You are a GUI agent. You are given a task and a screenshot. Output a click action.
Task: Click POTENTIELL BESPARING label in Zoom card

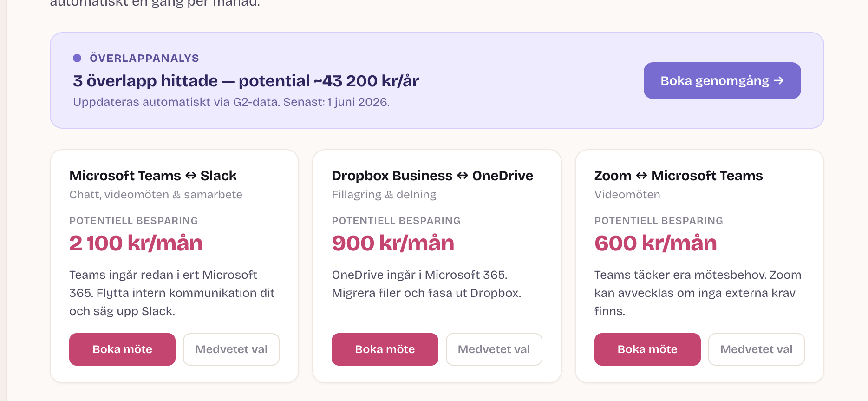659,221
